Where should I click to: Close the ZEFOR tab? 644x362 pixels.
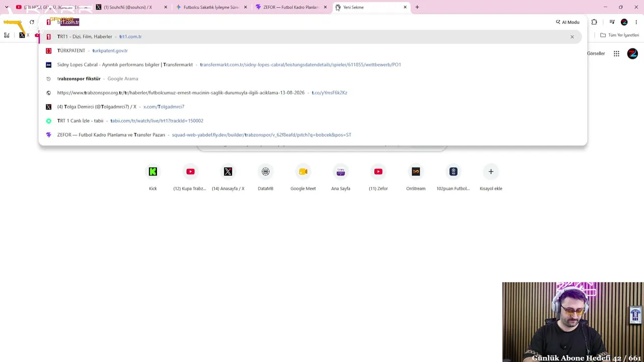pos(326,7)
